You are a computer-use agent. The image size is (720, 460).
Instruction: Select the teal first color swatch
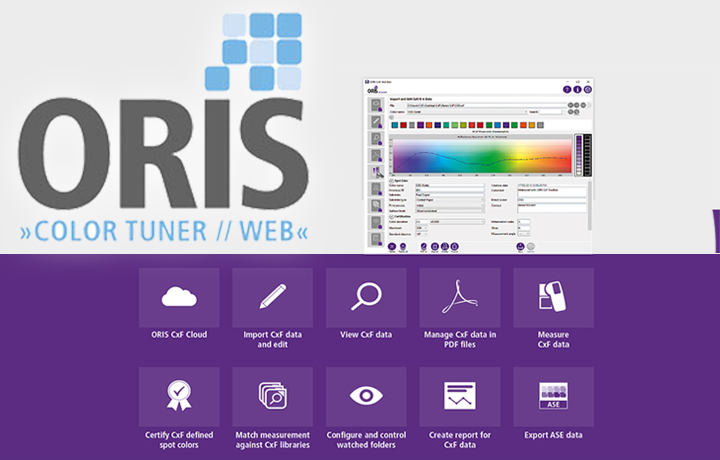[395, 125]
